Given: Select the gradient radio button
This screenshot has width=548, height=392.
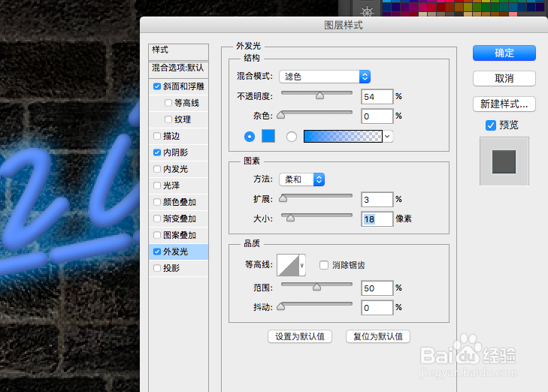Looking at the screenshot, I should pyautogui.click(x=292, y=137).
